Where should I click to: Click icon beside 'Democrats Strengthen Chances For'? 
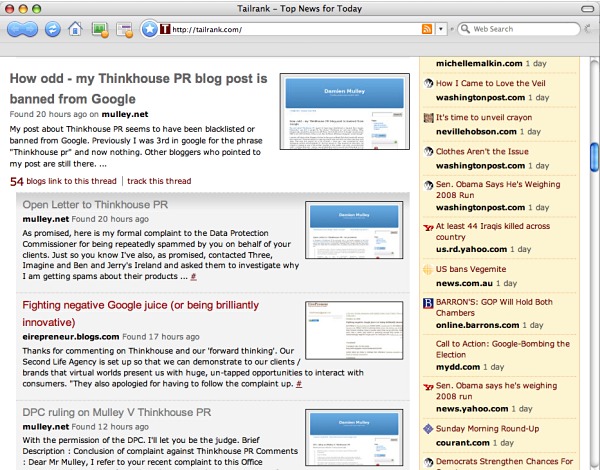coord(428,462)
